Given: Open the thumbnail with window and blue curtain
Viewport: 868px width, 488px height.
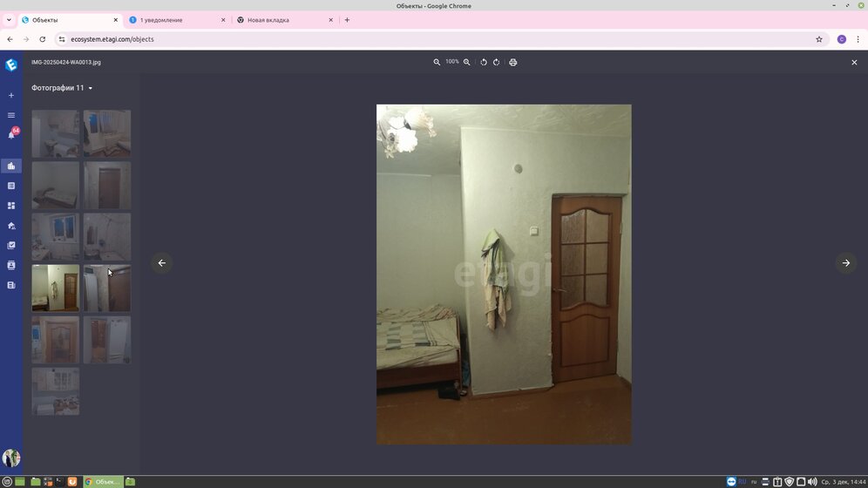Looking at the screenshot, I should [107, 133].
